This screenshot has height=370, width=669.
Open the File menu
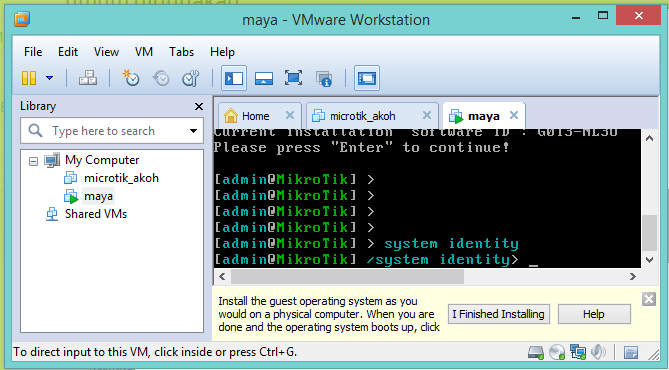pos(33,52)
